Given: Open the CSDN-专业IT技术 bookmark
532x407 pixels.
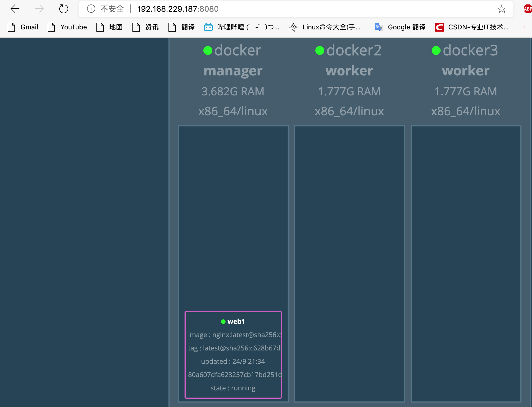Looking at the screenshot, I should point(472,27).
